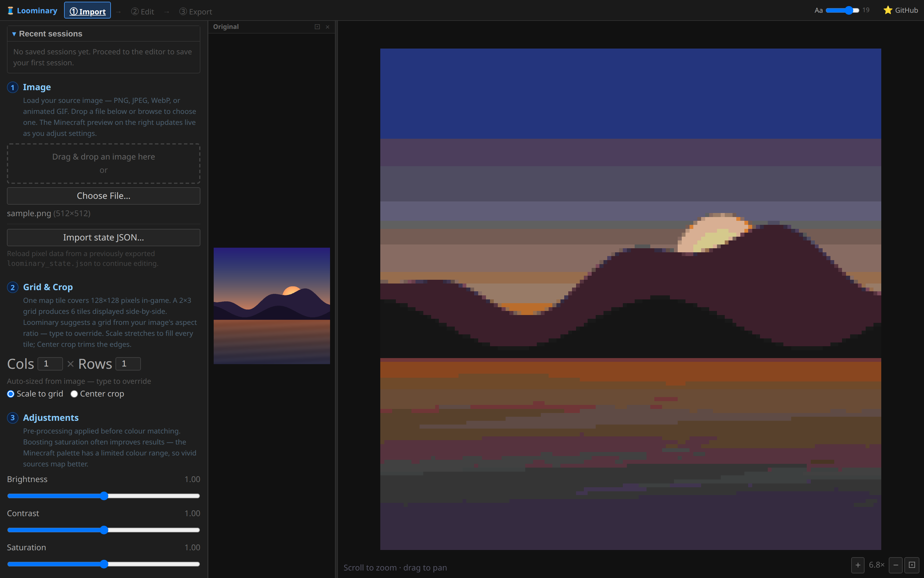
Task: Fit preview to view icon
Action: tap(912, 565)
